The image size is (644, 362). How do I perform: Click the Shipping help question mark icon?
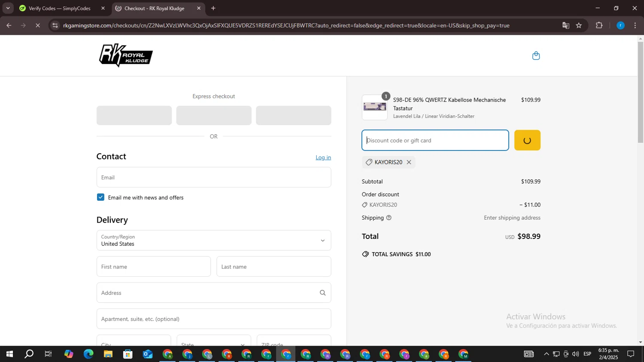[389, 218]
